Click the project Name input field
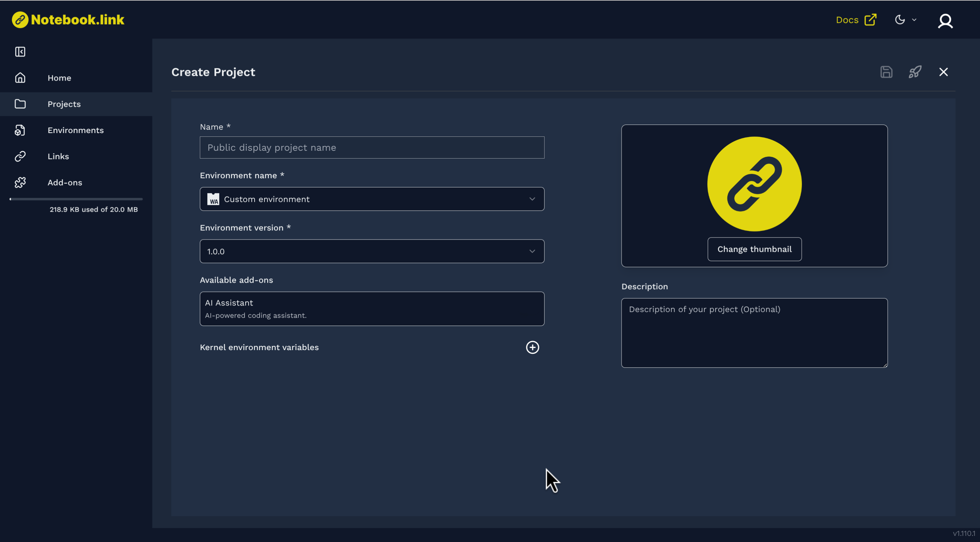The height and width of the screenshot is (542, 980). click(x=372, y=148)
